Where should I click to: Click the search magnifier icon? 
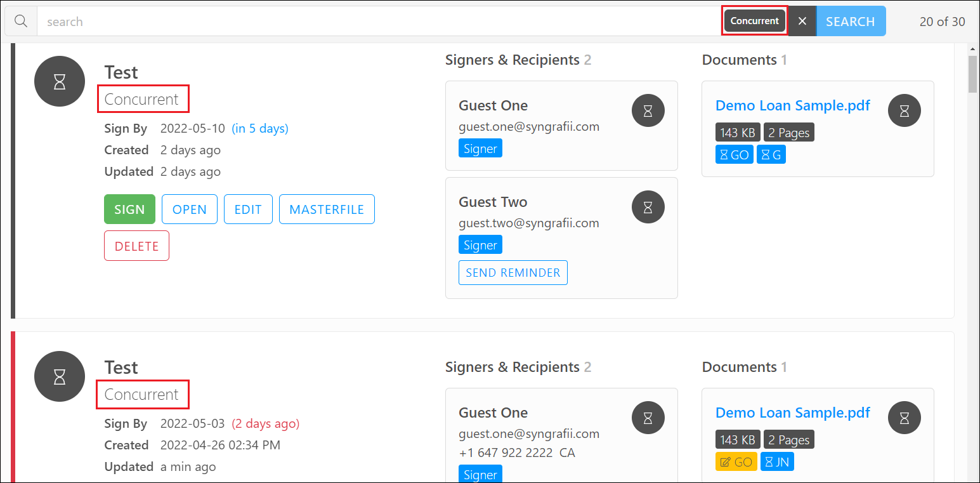(20, 20)
